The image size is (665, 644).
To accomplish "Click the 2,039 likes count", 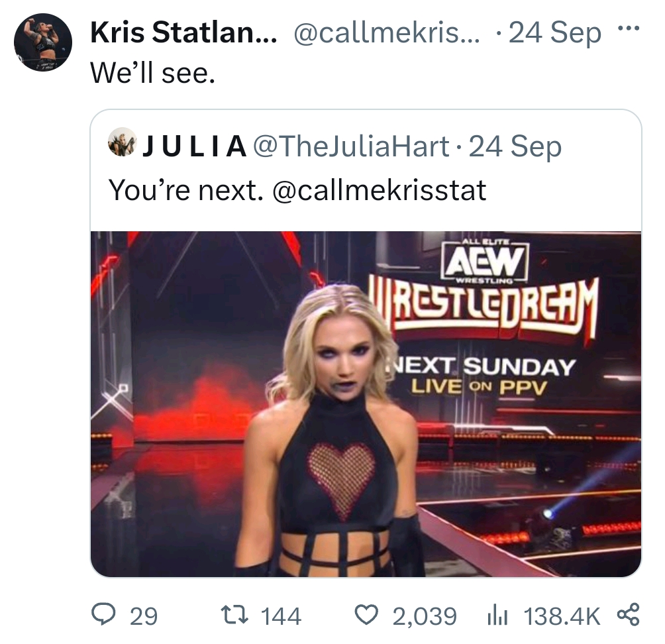I will [x=425, y=616].
